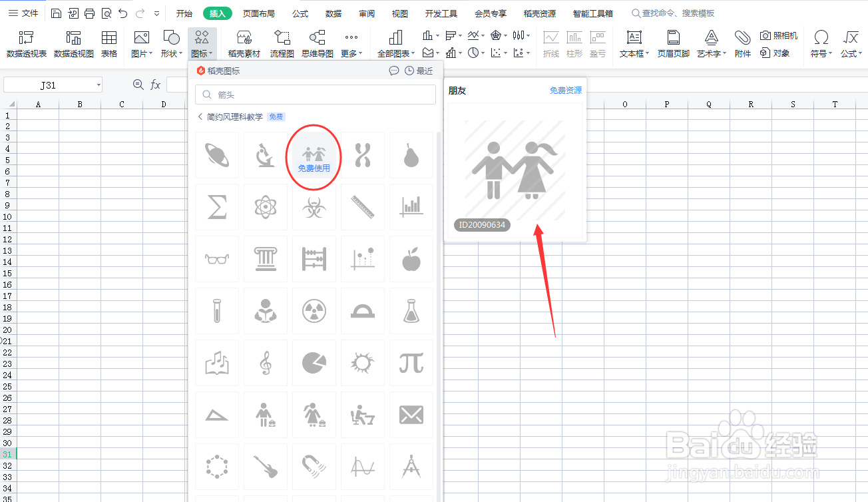Open the 智能工具箱 smart toolbox tab
This screenshot has height=502, width=868.
(592, 13)
